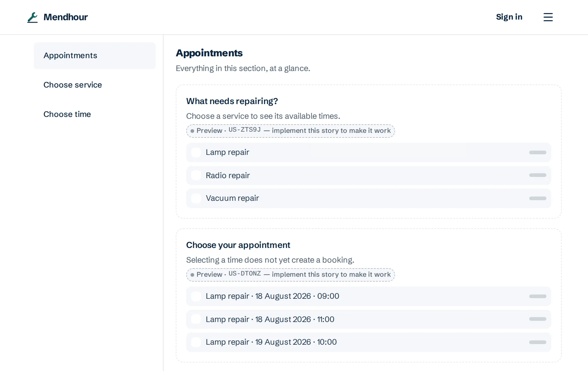Screen dimensions: 588x371
Task: Click the US-ZTS9J preview story badge
Action: (x=290, y=131)
